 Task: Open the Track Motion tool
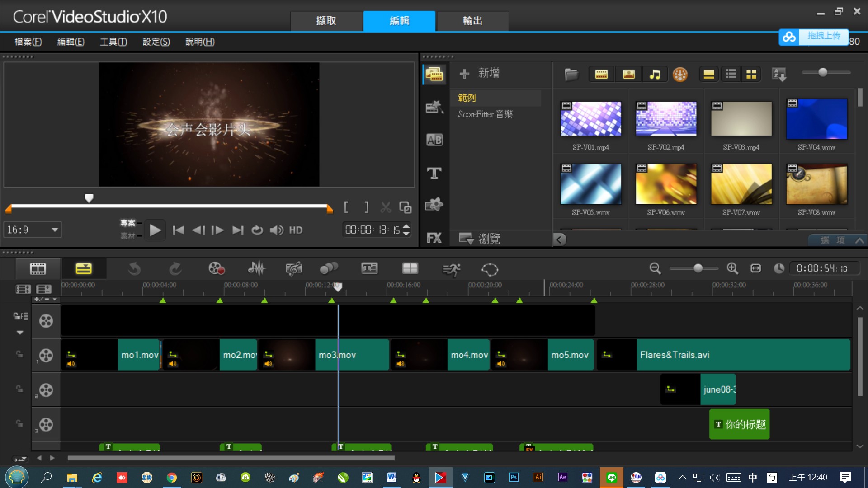(329, 269)
